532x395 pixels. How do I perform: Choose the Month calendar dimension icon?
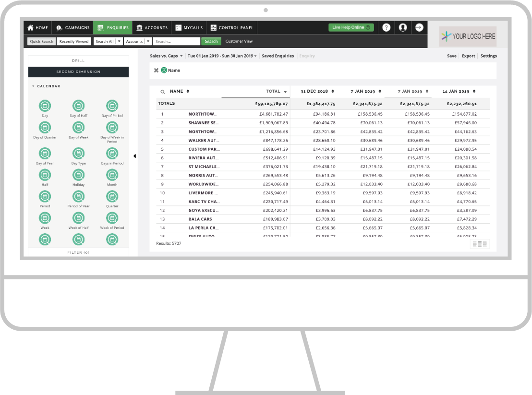112,175
